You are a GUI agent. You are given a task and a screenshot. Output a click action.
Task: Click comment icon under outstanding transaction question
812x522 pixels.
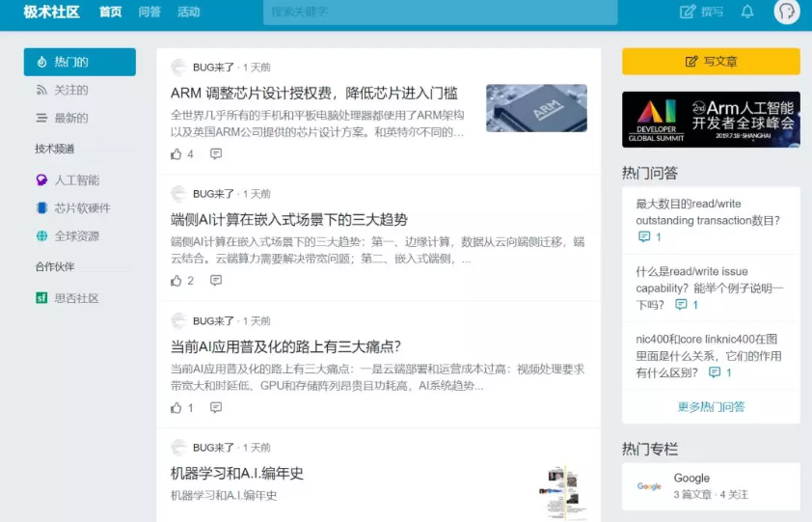644,237
